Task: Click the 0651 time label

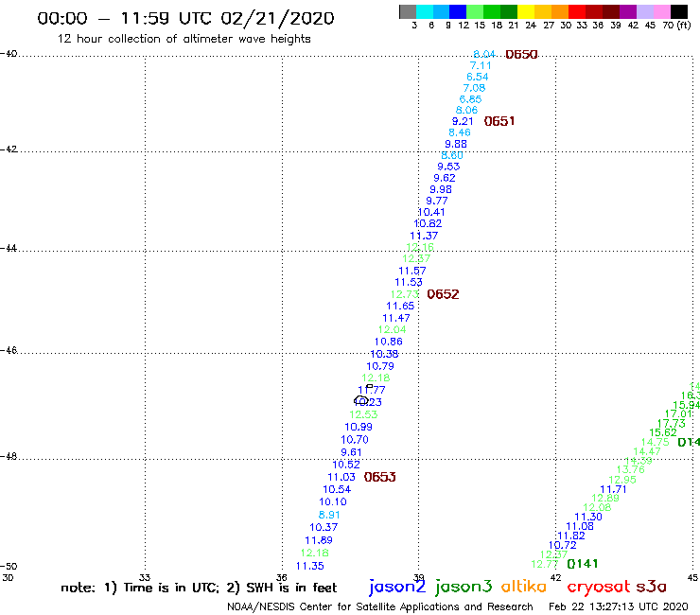Action: [x=499, y=121]
